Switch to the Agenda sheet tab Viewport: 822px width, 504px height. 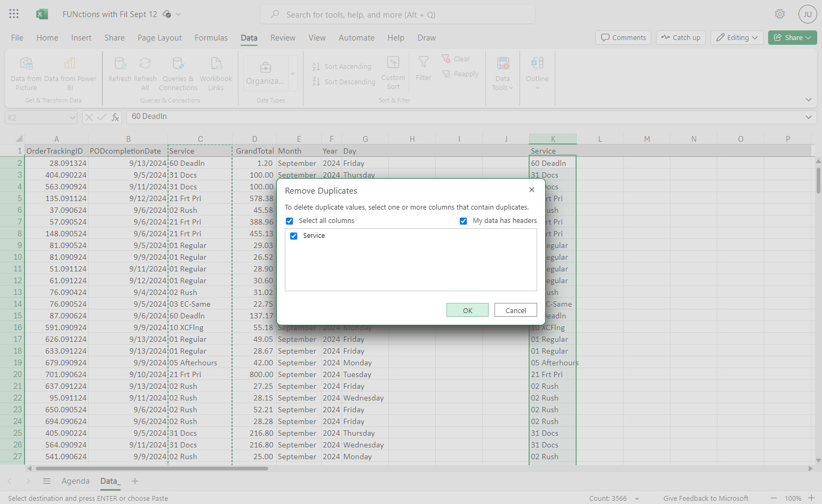coord(76,481)
